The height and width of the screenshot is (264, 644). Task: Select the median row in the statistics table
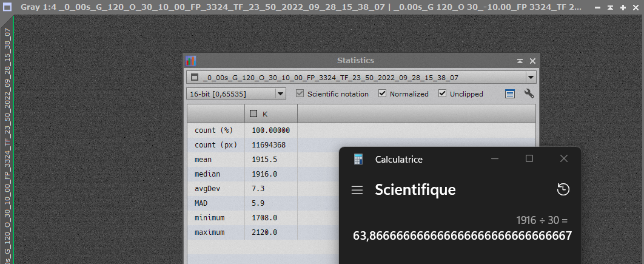tap(215, 174)
